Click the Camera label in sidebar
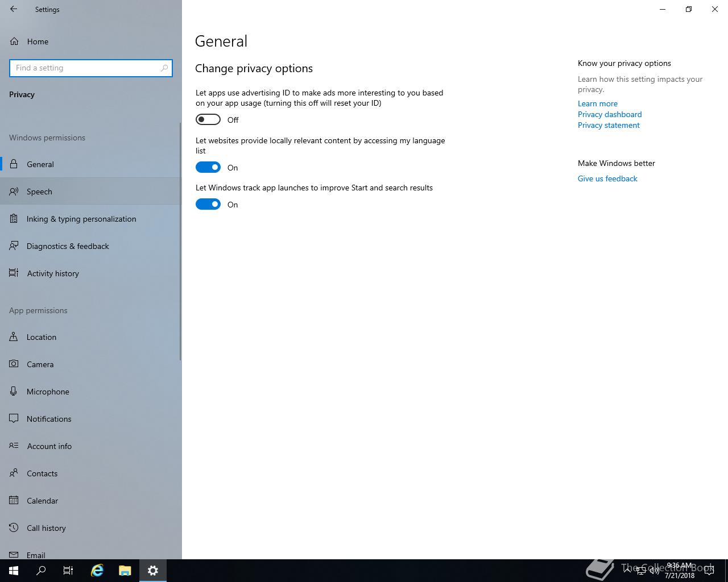Image resolution: width=728 pixels, height=582 pixels. pos(40,364)
